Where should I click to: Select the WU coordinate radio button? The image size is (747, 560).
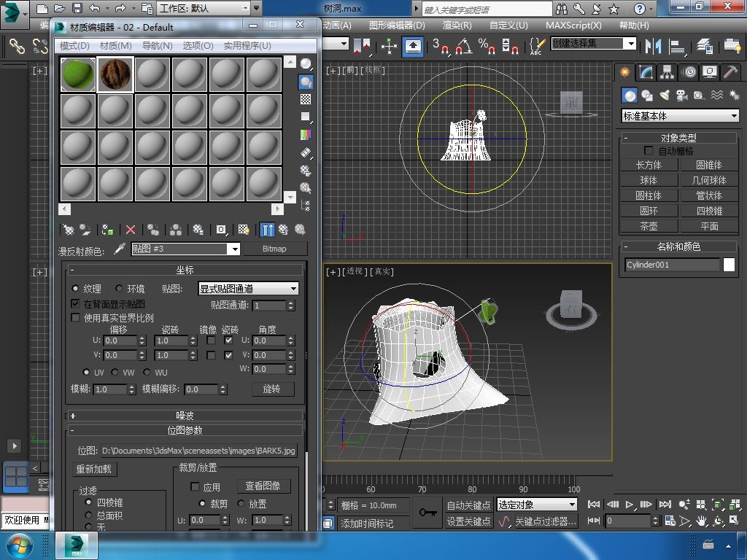tap(147, 372)
